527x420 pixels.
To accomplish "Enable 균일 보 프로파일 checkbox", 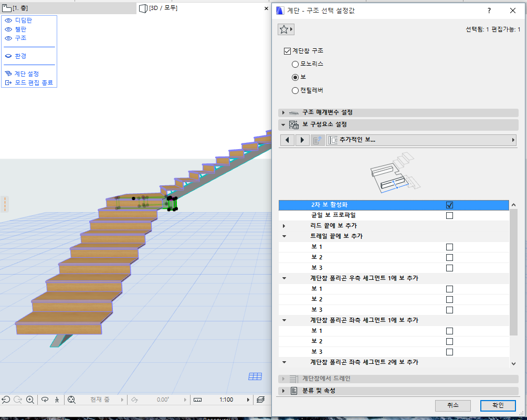I will [449, 215].
